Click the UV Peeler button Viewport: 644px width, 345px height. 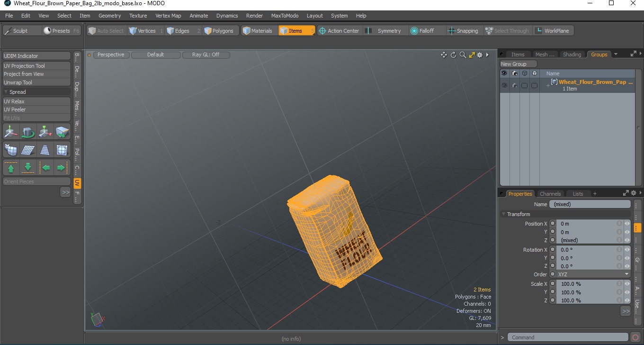pos(37,109)
